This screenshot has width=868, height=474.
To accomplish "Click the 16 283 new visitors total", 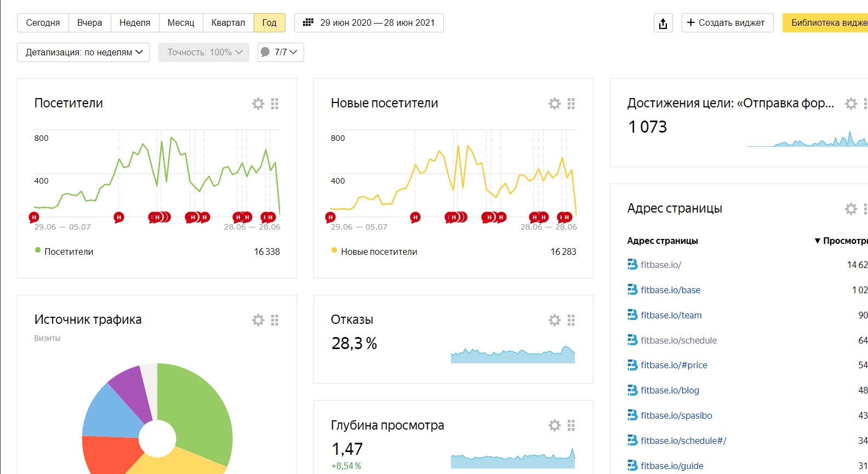I will (x=563, y=252).
